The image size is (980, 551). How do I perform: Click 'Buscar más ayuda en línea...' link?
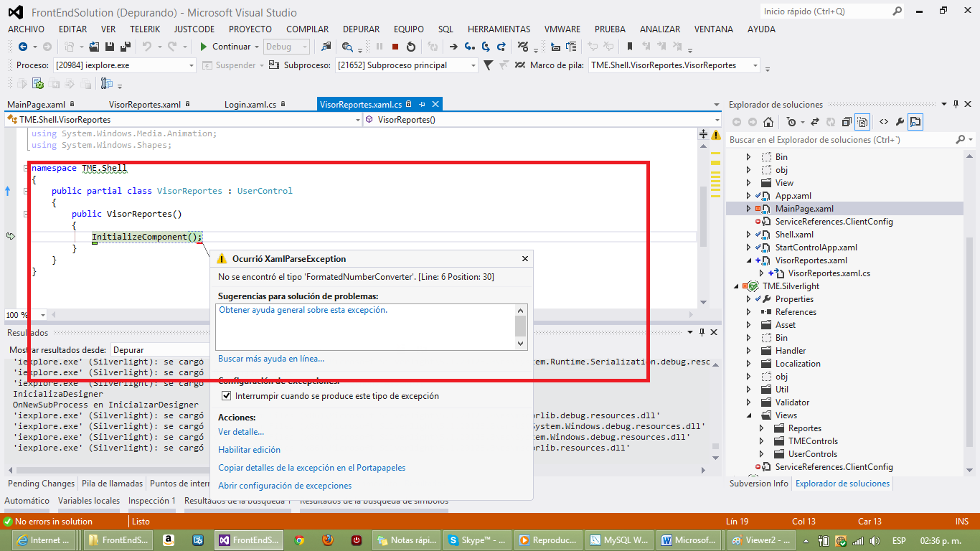271,359
